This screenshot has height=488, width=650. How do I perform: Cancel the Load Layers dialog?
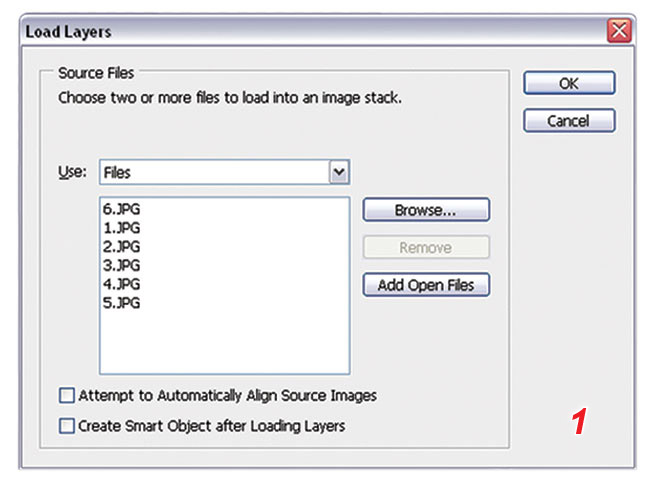[x=569, y=121]
